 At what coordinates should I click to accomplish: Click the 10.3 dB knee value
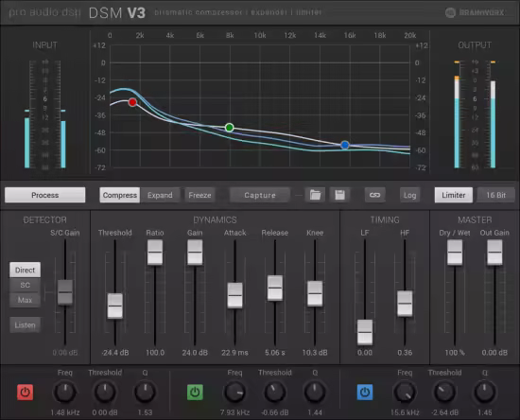(315, 353)
